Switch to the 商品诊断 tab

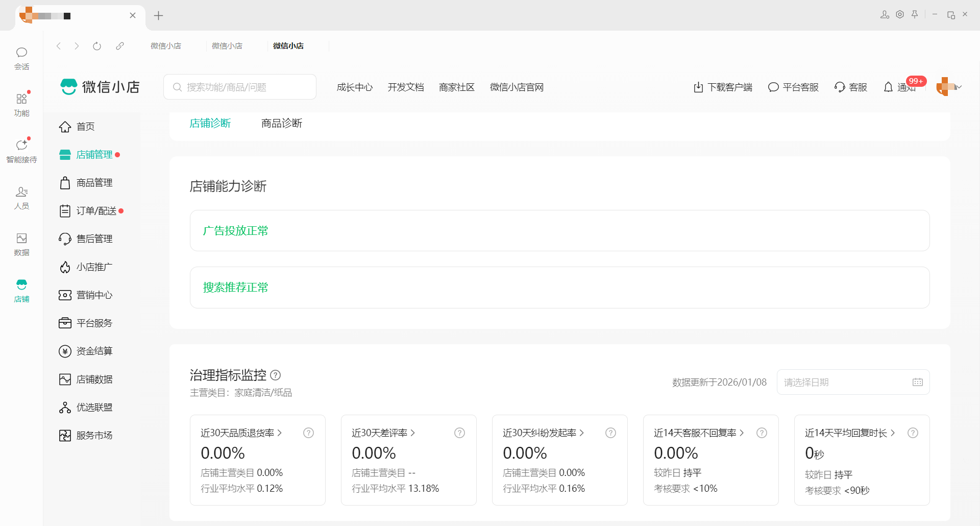[282, 124]
